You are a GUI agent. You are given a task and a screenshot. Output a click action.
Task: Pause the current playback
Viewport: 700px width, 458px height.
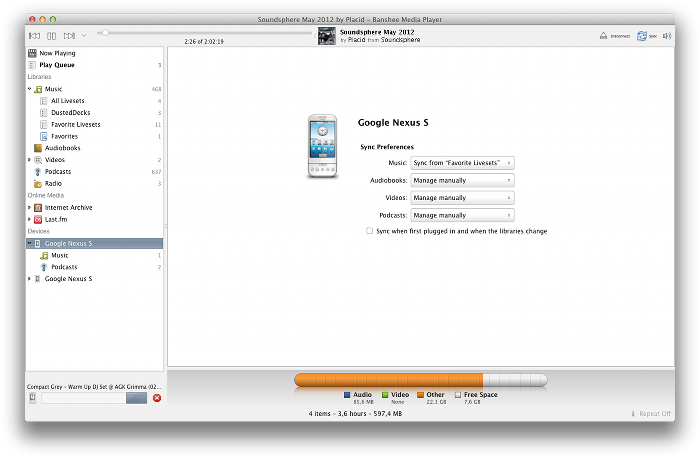(51, 36)
